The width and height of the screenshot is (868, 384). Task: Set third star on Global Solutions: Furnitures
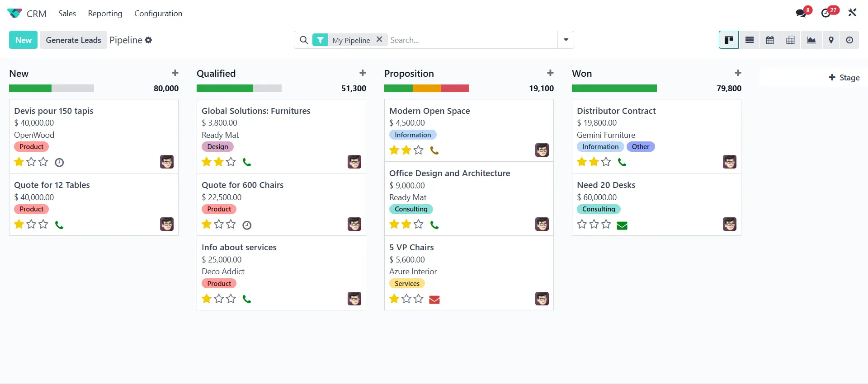[x=231, y=162]
